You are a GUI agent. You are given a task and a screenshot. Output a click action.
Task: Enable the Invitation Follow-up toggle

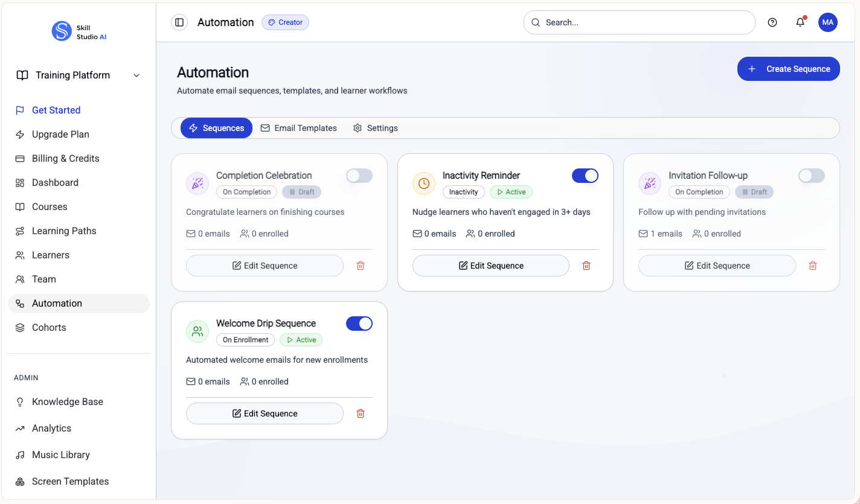[x=812, y=176]
